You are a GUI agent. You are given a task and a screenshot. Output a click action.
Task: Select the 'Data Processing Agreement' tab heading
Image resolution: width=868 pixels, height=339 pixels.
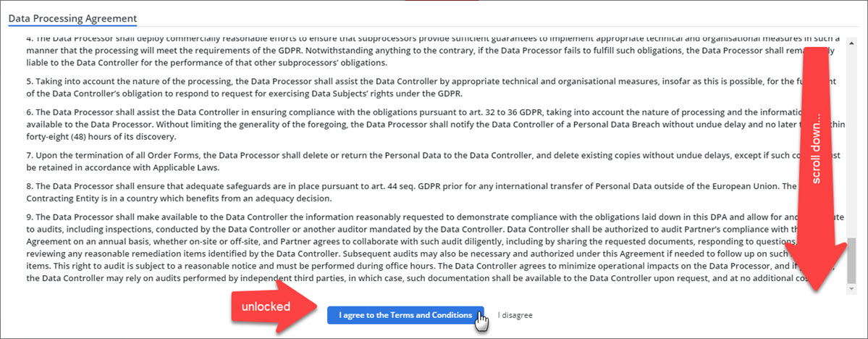coord(72,17)
